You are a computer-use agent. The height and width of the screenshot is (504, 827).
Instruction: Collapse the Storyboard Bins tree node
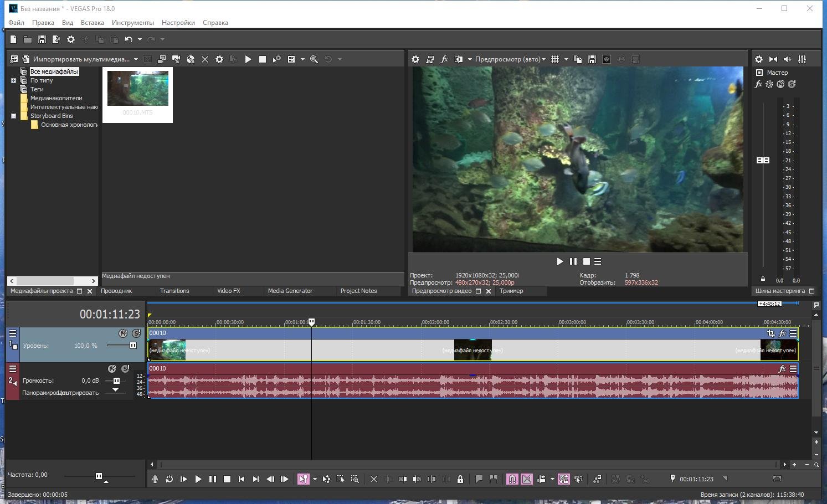click(13, 116)
